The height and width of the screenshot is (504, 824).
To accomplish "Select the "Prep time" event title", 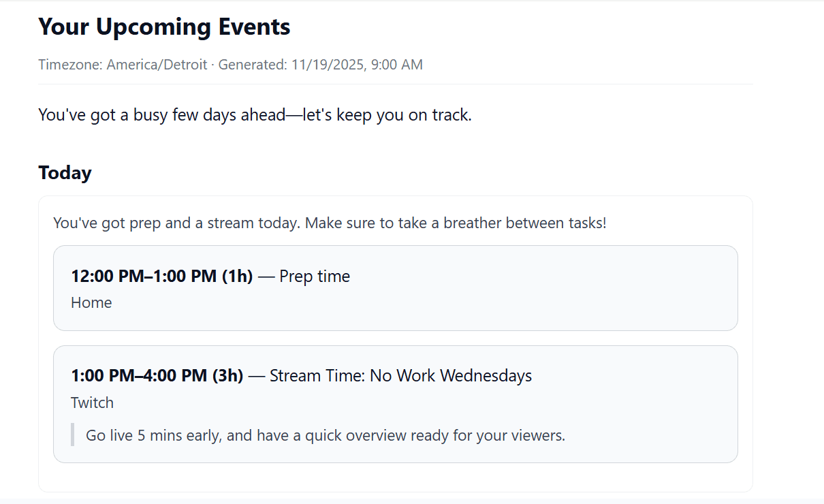I will 315,277.
